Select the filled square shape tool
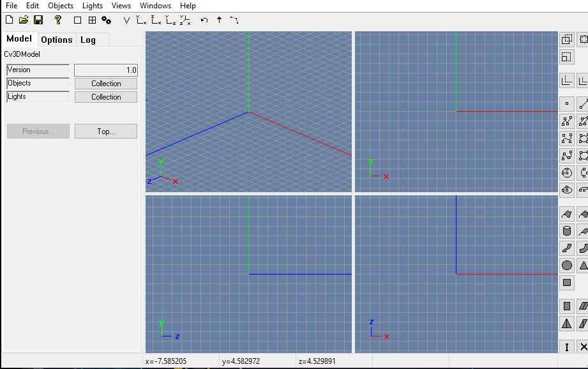This screenshot has width=588, height=369. [567, 283]
